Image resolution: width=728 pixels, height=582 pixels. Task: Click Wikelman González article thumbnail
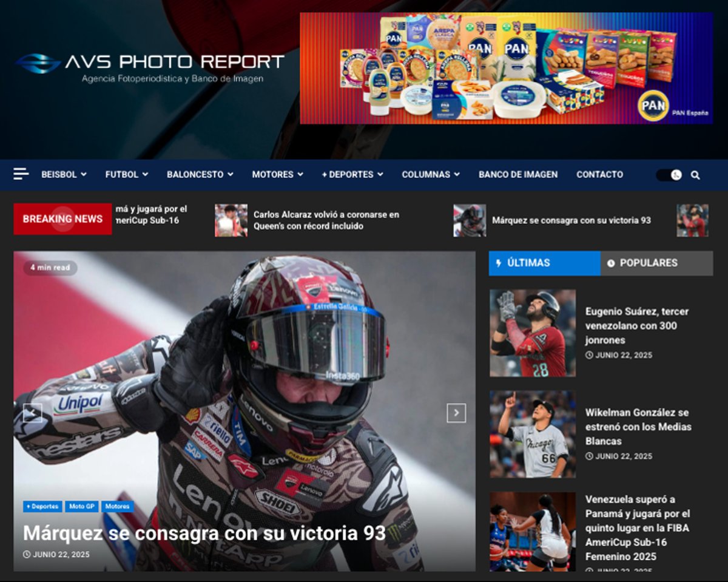(x=533, y=434)
